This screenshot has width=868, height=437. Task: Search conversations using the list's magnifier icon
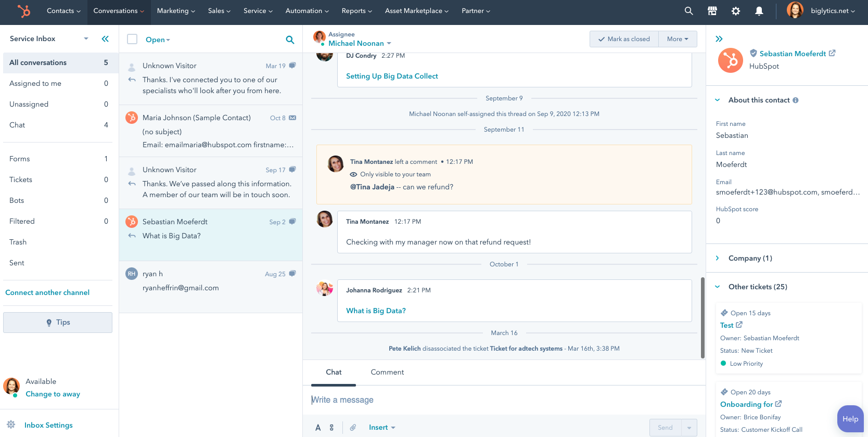[290, 40]
